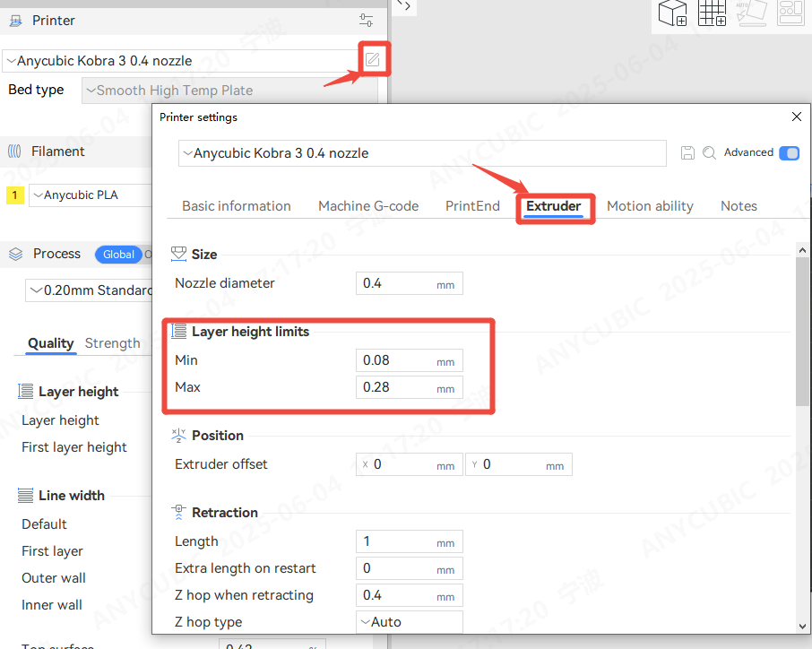Screen dimensions: 812x649
Task: Open the Anycubic PLA filament dropdown
Action: [x=91, y=195]
